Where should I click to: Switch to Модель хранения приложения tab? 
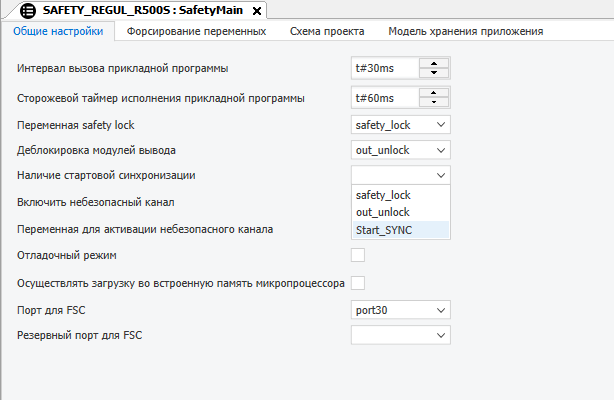pyautogui.click(x=465, y=31)
